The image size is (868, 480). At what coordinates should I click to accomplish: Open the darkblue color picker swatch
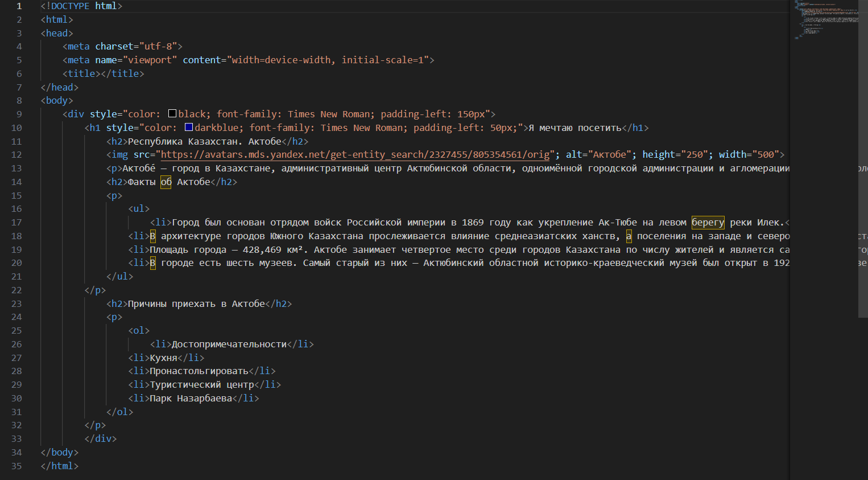[189, 128]
